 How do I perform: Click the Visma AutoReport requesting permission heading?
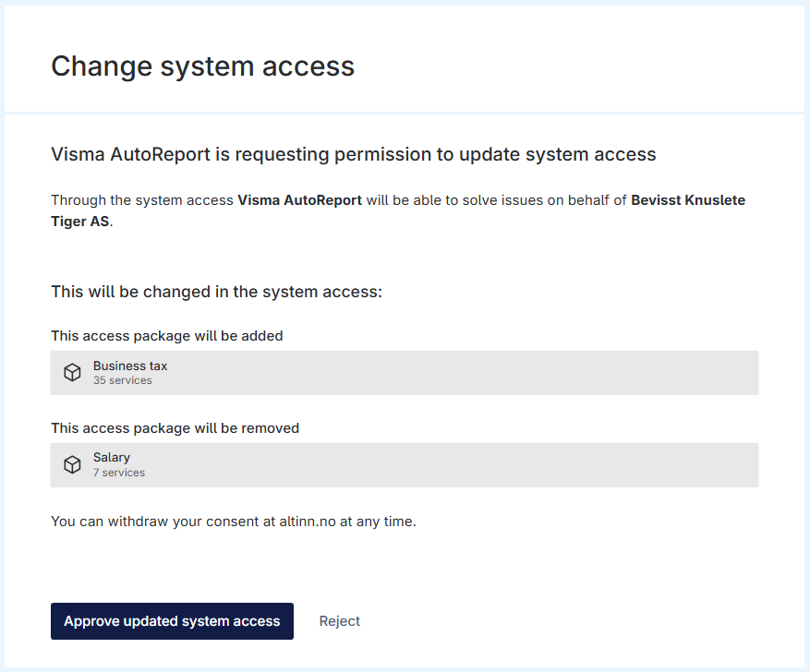[x=354, y=154]
